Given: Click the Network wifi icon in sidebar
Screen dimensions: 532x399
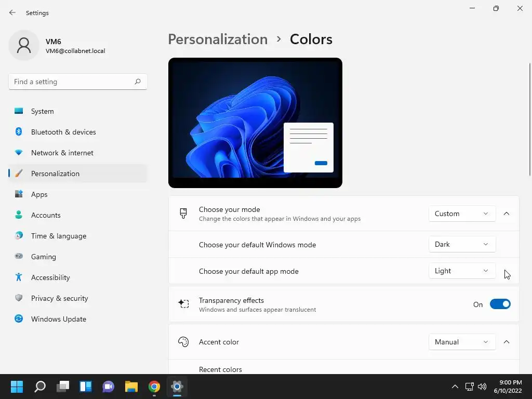Looking at the screenshot, I should click(x=19, y=153).
